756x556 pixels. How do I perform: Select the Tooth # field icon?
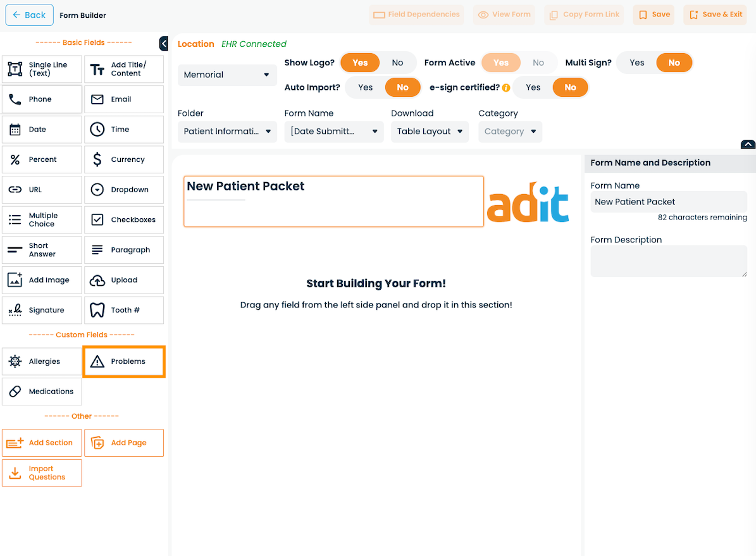(97, 310)
